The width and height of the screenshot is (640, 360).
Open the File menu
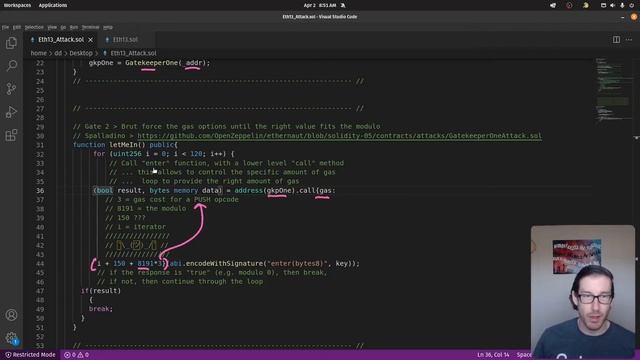(x=5, y=27)
